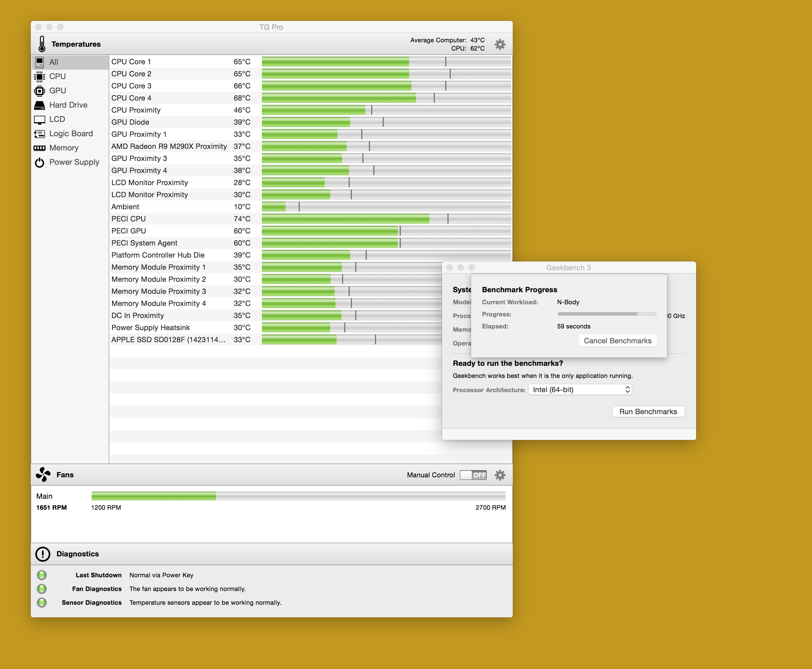Click DC In Proximity row label
Viewport: 812px width, 669px height.
(138, 316)
